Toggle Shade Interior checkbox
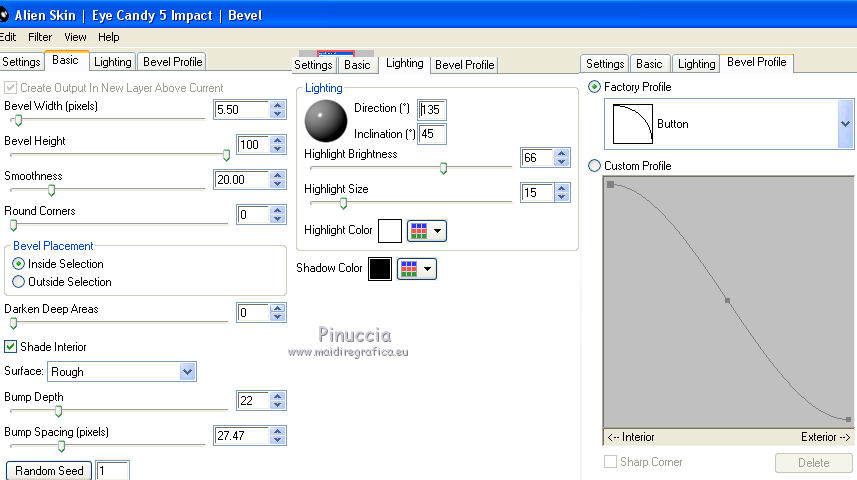Screen dimensions: 857x480 [10, 347]
